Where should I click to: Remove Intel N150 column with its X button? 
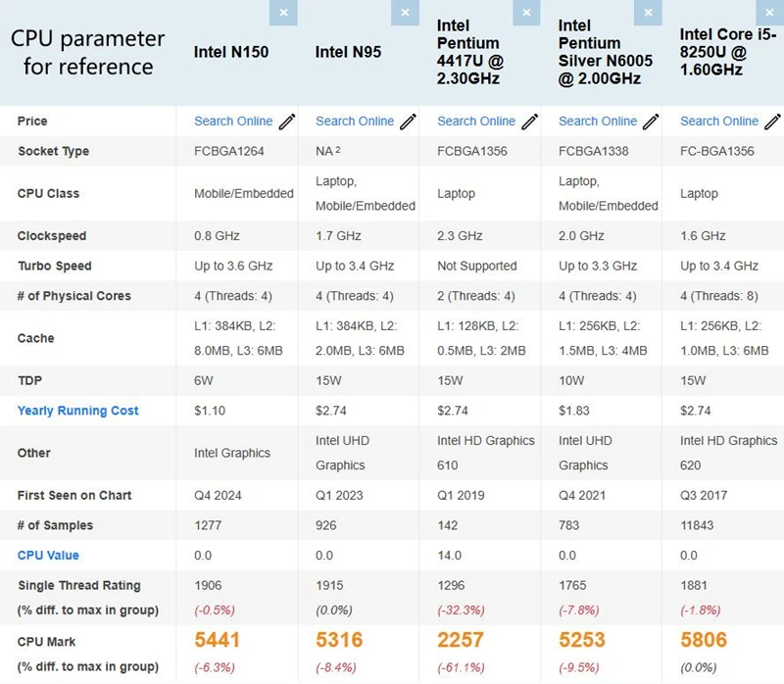point(283,12)
